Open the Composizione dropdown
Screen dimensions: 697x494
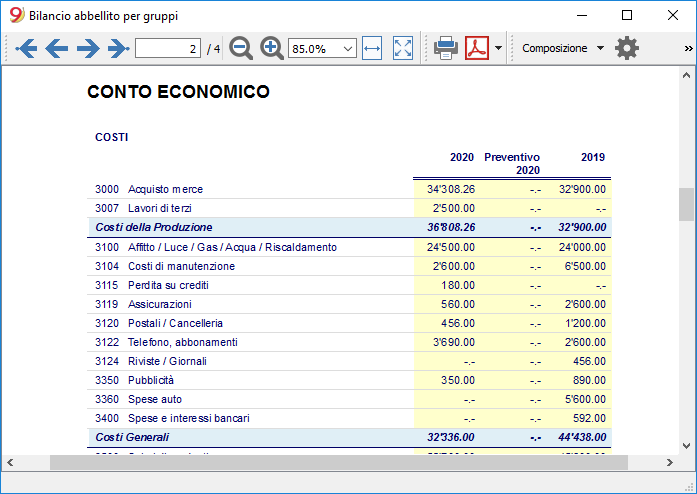pos(563,48)
